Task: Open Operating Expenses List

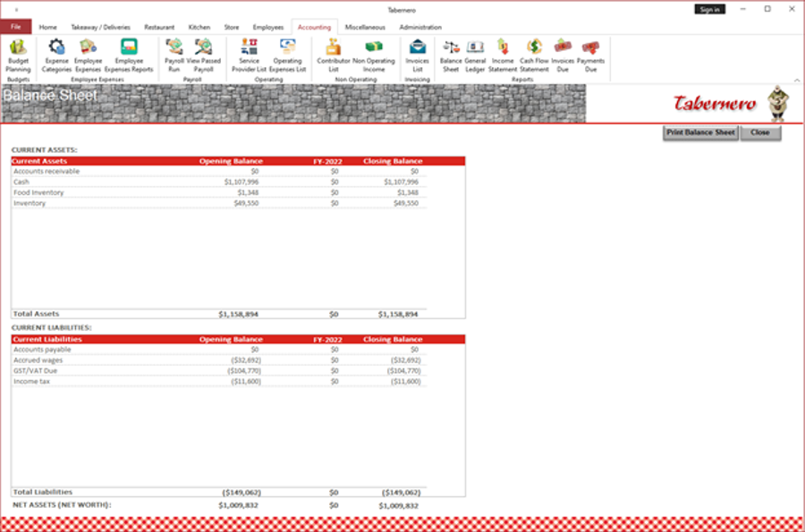Action: (x=287, y=55)
